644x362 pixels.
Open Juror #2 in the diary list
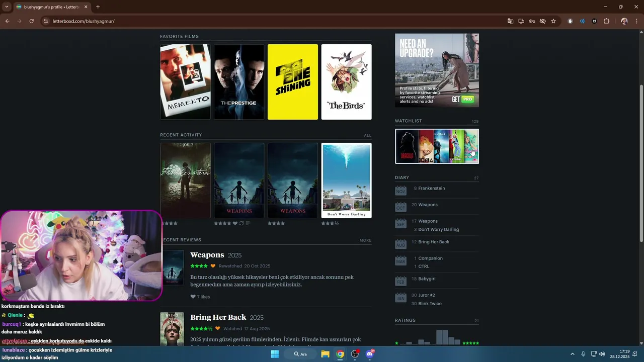tap(427, 295)
